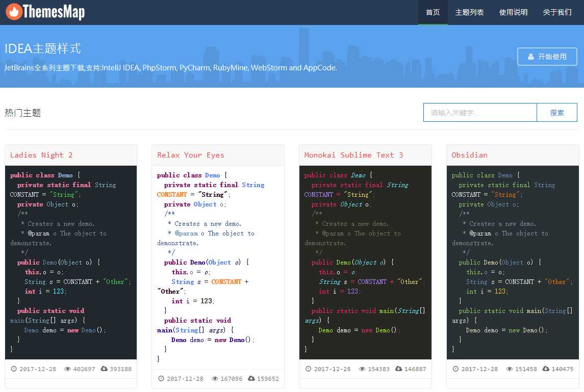Viewport: 584px width, 392px height.
Task: Click the 140475 download count
Action: pyautogui.click(x=563, y=369)
